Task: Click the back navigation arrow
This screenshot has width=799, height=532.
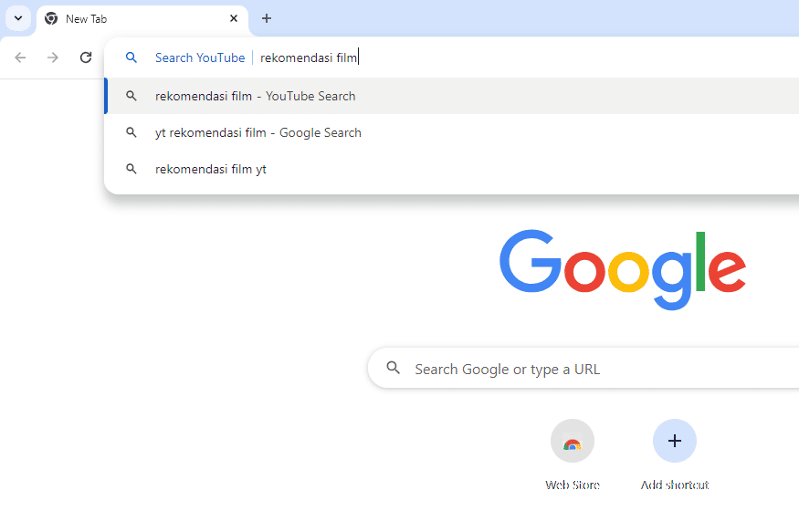Action: (x=20, y=57)
